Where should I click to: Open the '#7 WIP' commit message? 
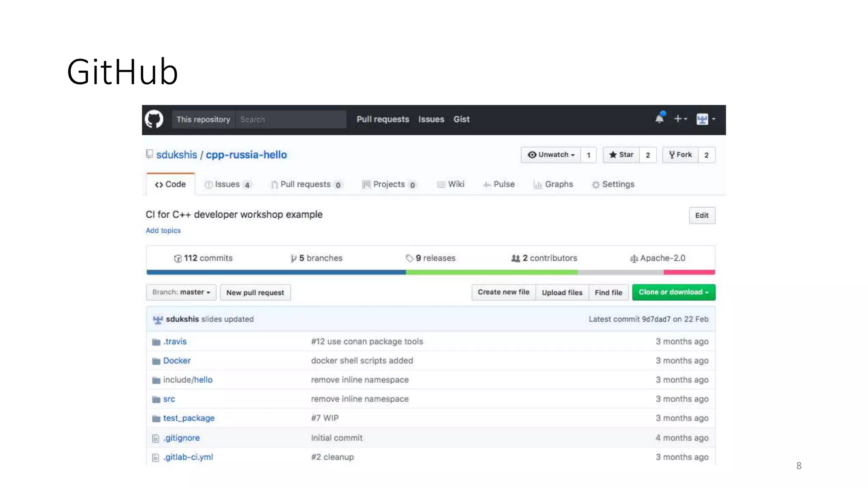pyautogui.click(x=325, y=418)
